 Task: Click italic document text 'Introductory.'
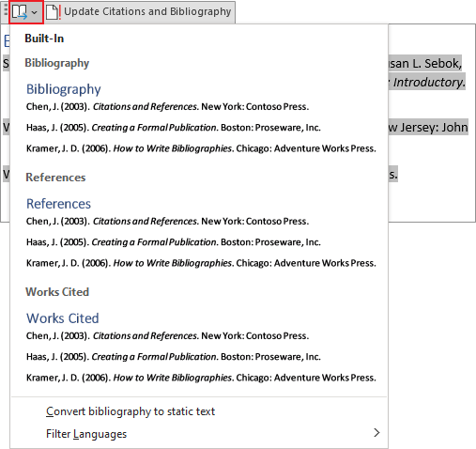tap(429, 83)
